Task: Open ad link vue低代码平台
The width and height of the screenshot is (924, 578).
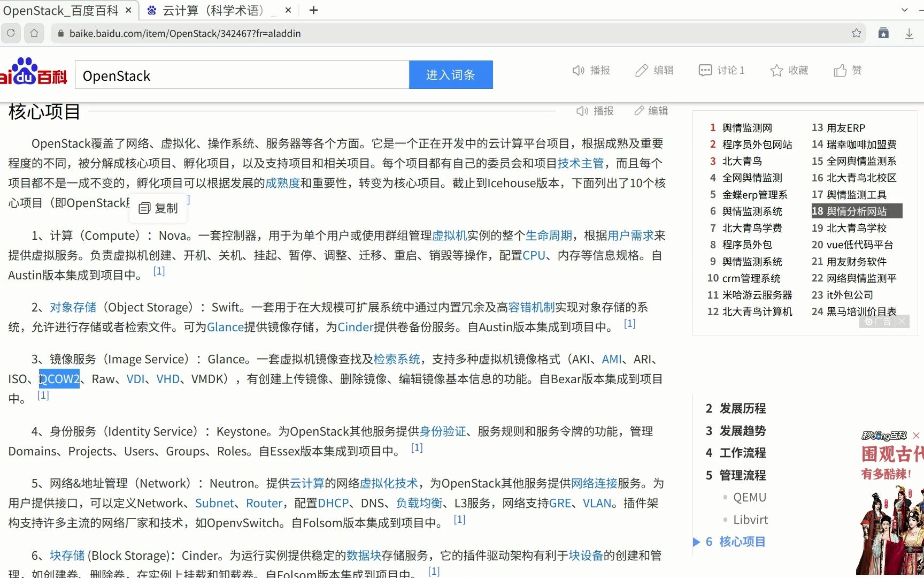Action: [860, 245]
